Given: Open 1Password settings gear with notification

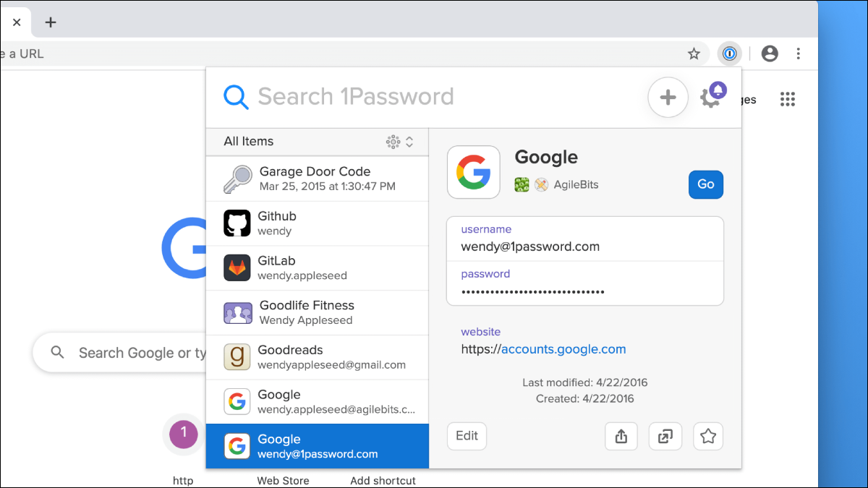Looking at the screenshot, I should [712, 96].
